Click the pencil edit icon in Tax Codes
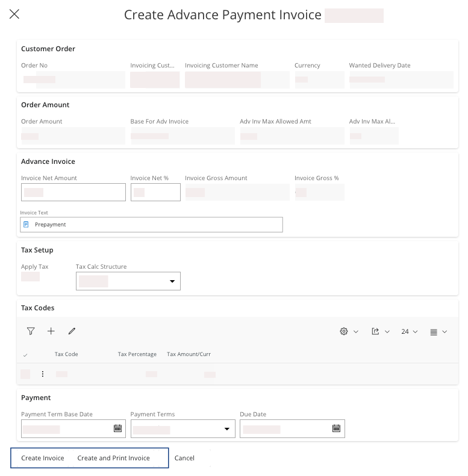The image size is (468, 476). pos(72,331)
